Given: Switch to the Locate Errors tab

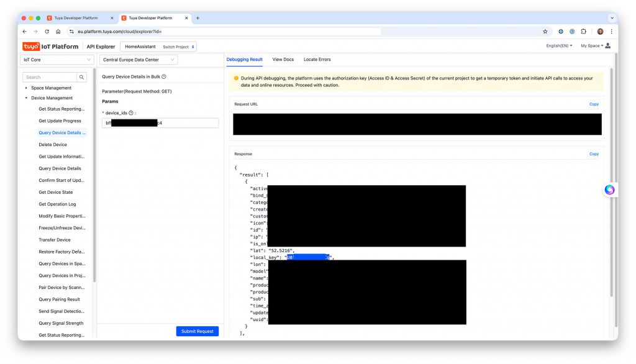Looking at the screenshot, I should pos(317,60).
